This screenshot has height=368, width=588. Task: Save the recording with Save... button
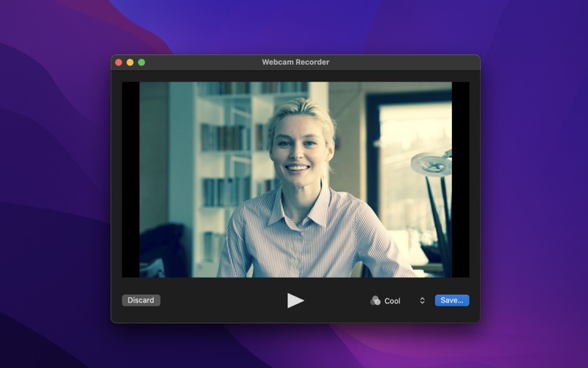coord(452,300)
